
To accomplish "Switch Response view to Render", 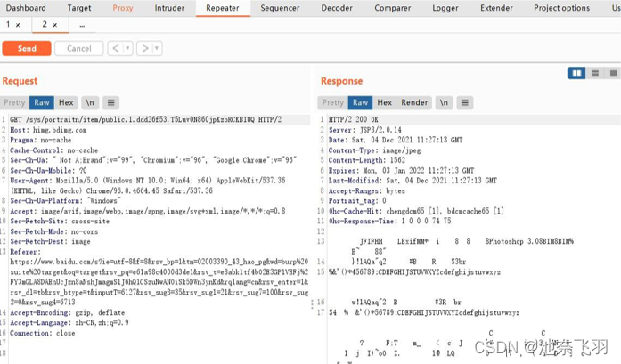I will point(414,103).
